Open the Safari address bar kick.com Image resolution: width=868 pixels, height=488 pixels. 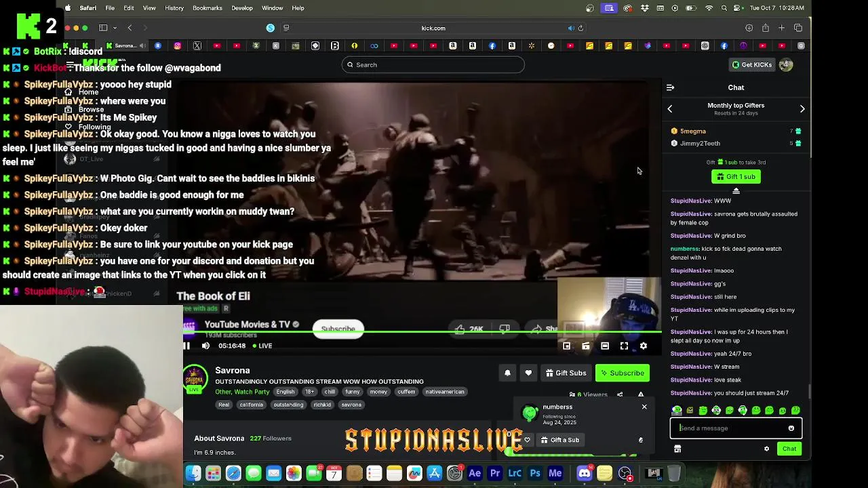tap(433, 28)
